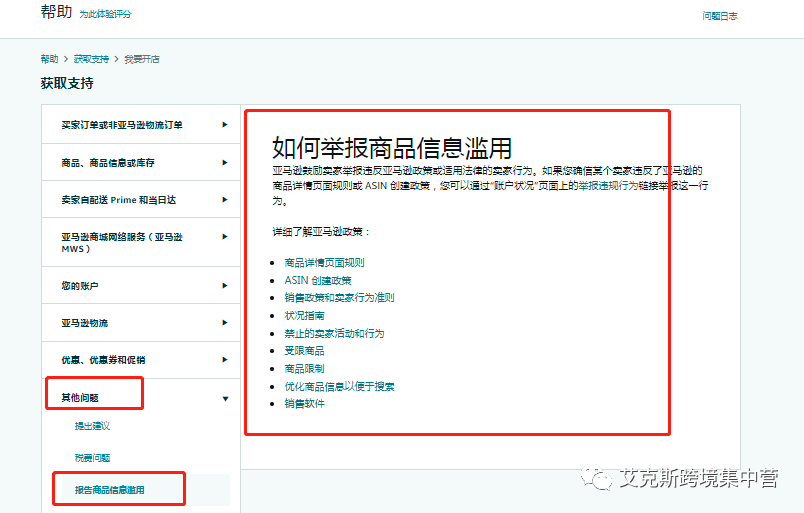
Task: Click 帮助 breadcrumb link
Action: (49, 59)
